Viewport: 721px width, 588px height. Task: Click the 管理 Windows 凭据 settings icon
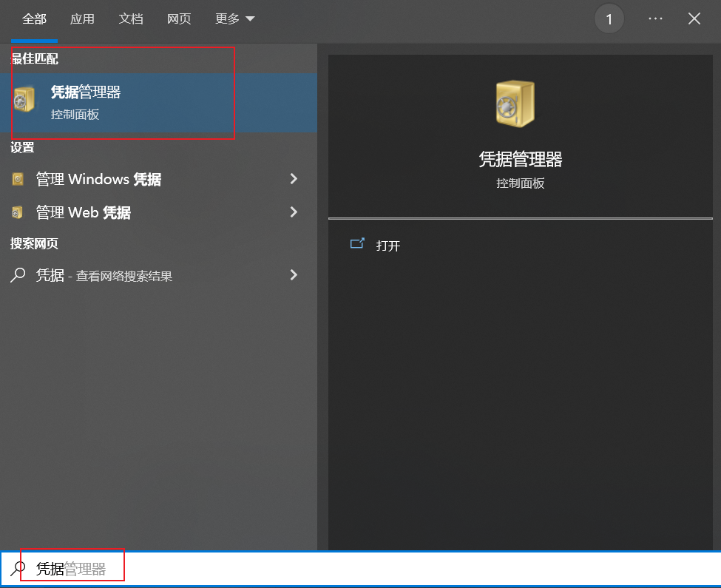point(18,179)
